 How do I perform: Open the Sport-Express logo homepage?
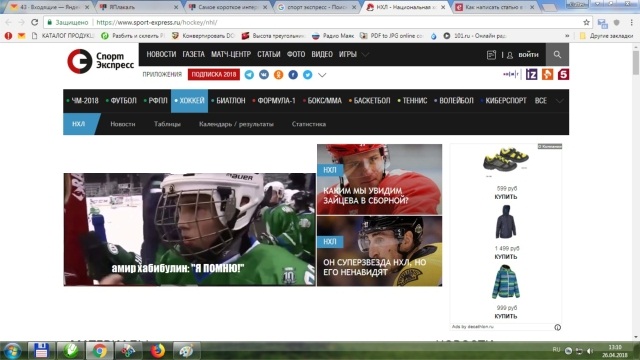point(101,60)
